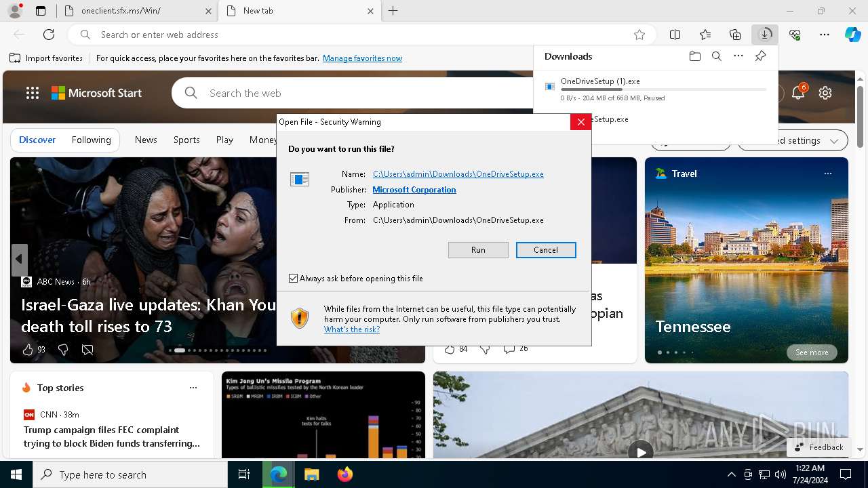Open Browser essentials icon
This screenshot has width=868, height=488.
coord(795,35)
